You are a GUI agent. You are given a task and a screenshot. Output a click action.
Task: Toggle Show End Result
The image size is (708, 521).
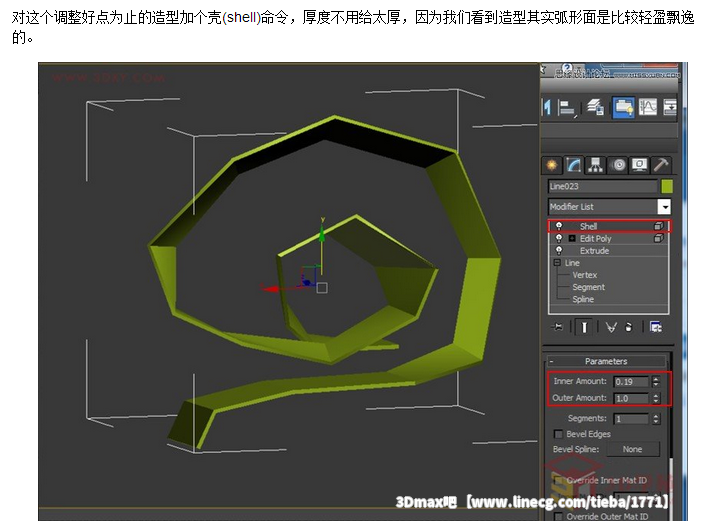pyautogui.click(x=584, y=327)
